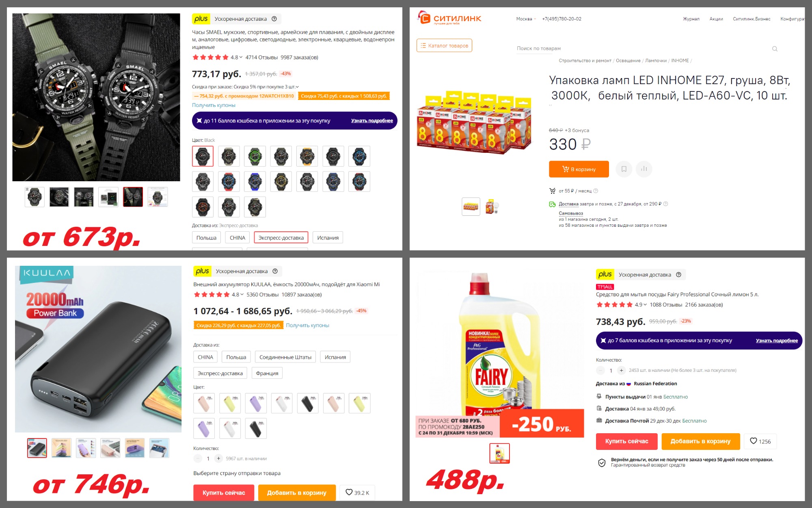Expand the 4.8 rating chevron on watch listing
The width and height of the screenshot is (812, 508).
coord(241,57)
